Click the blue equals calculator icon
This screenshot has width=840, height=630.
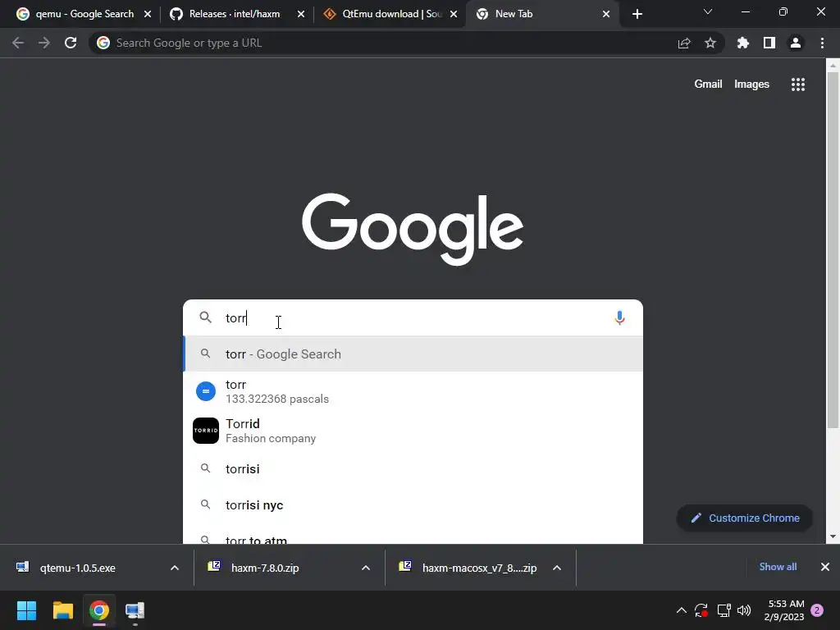(206, 391)
